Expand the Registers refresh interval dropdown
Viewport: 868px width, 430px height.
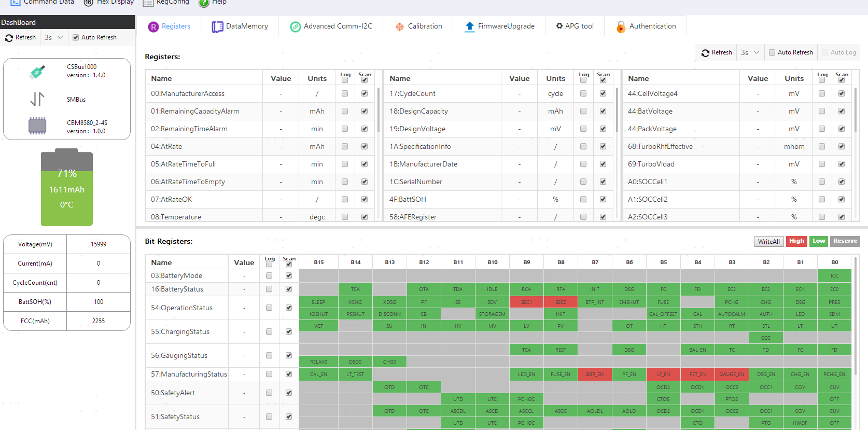point(750,52)
